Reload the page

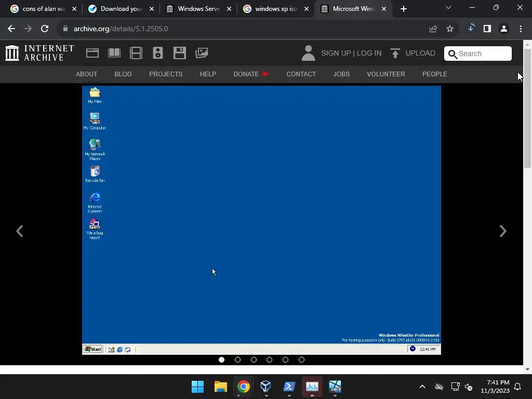tap(45, 29)
